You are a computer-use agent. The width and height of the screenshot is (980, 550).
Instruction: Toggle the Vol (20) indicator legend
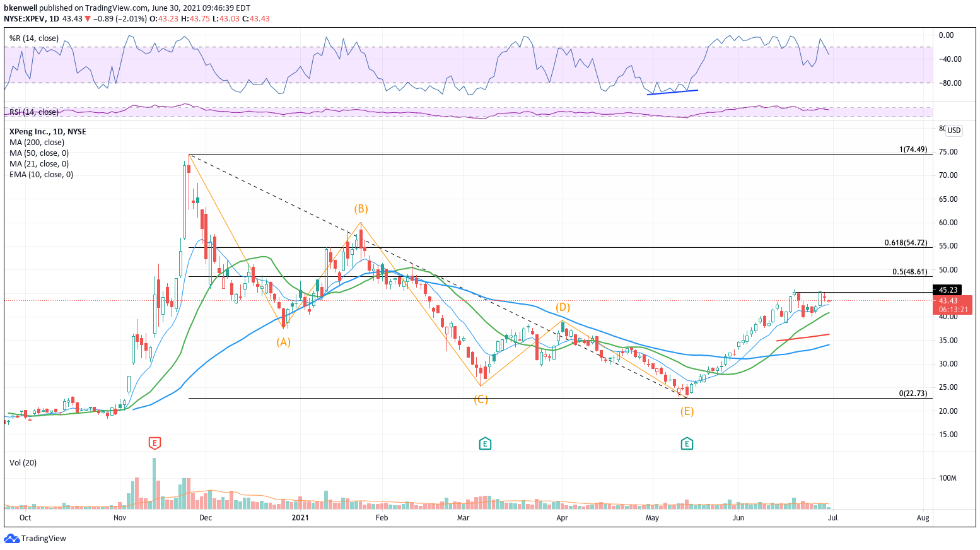coord(23,463)
